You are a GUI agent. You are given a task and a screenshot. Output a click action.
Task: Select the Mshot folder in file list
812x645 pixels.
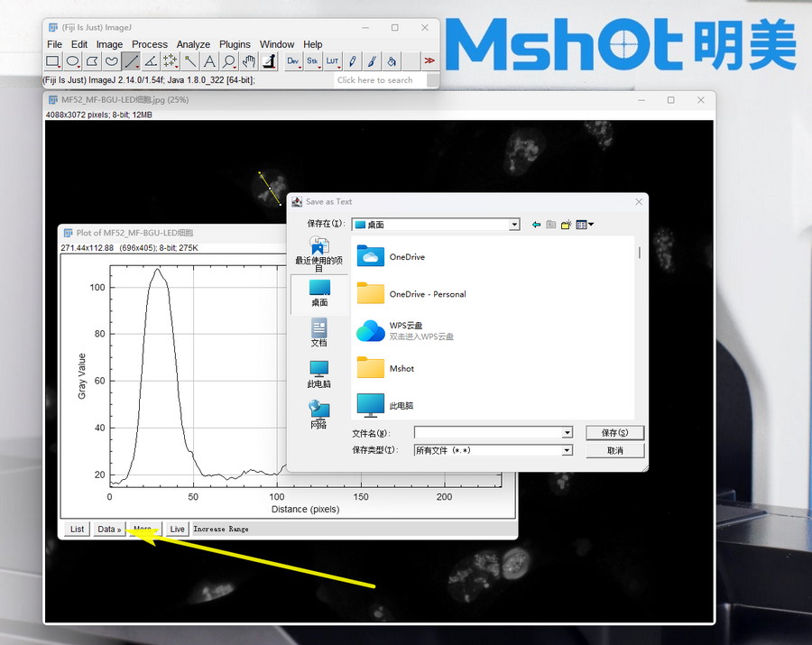401,368
